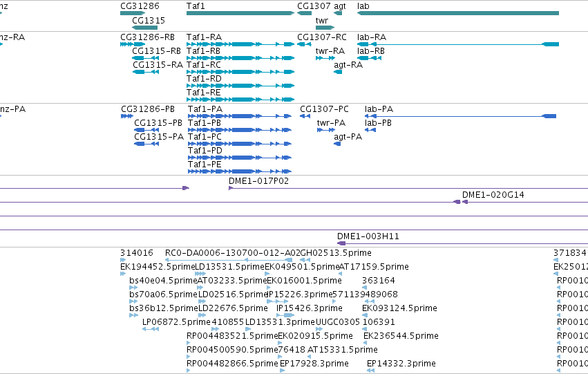Select the Taf1-RB transcript
The height and width of the screenshot is (374, 588).
[x=240, y=58]
